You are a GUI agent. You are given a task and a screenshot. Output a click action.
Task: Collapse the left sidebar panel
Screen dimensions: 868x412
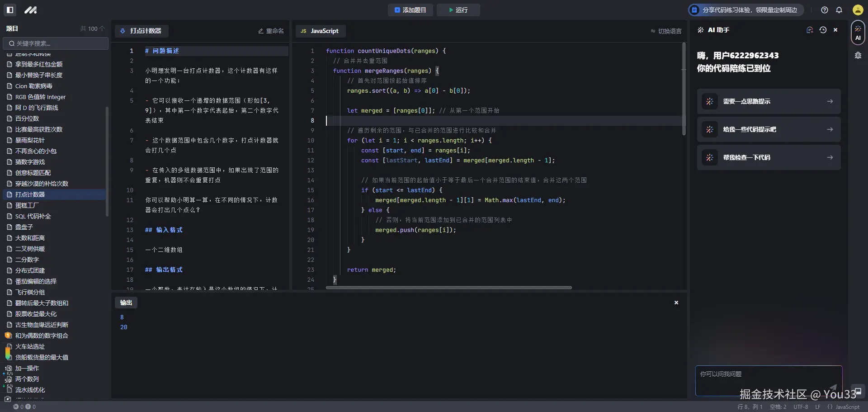[x=9, y=9]
